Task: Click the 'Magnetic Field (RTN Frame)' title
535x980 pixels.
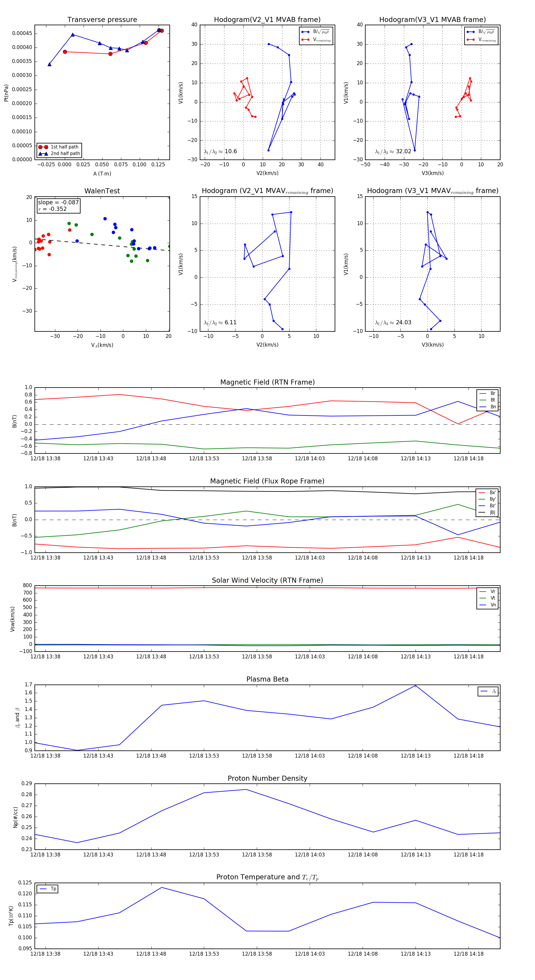Action: [267, 382]
